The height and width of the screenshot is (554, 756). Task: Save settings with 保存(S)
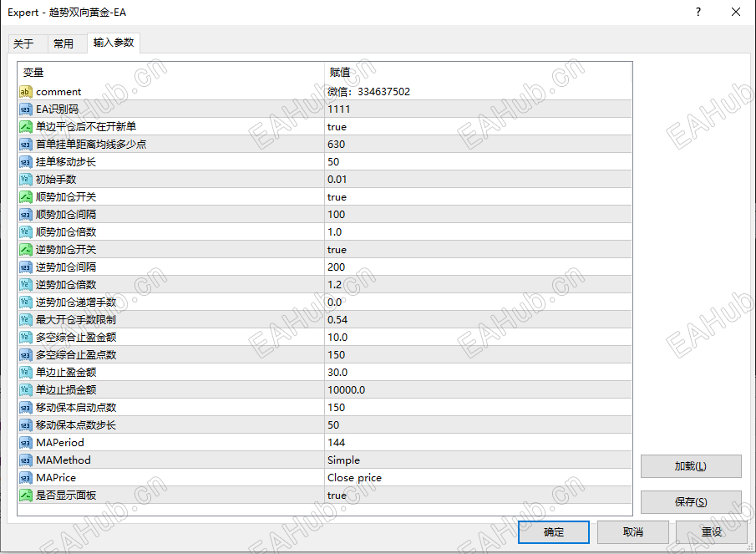[x=691, y=502]
